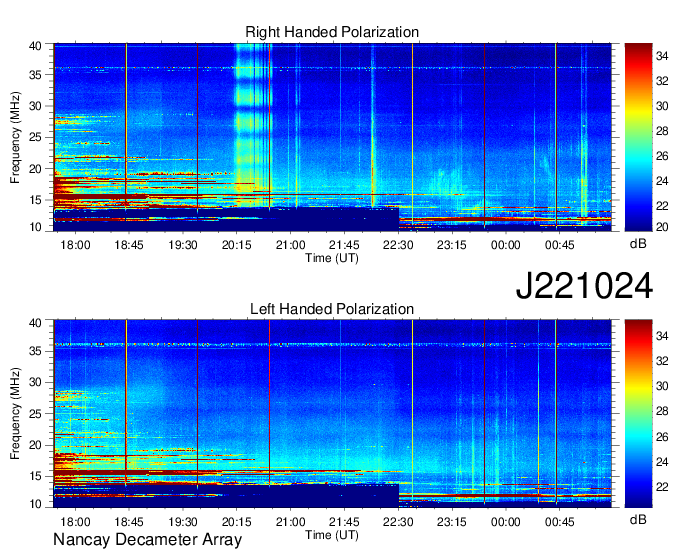Image resolution: width=680 pixels, height=552 pixels.
Task: Click 25 MHz frequency tick on left-handed plot
Action: (x=35, y=414)
